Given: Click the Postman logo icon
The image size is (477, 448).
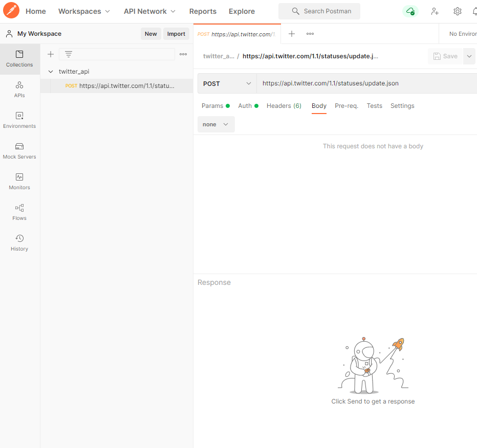Looking at the screenshot, I should point(11,10).
